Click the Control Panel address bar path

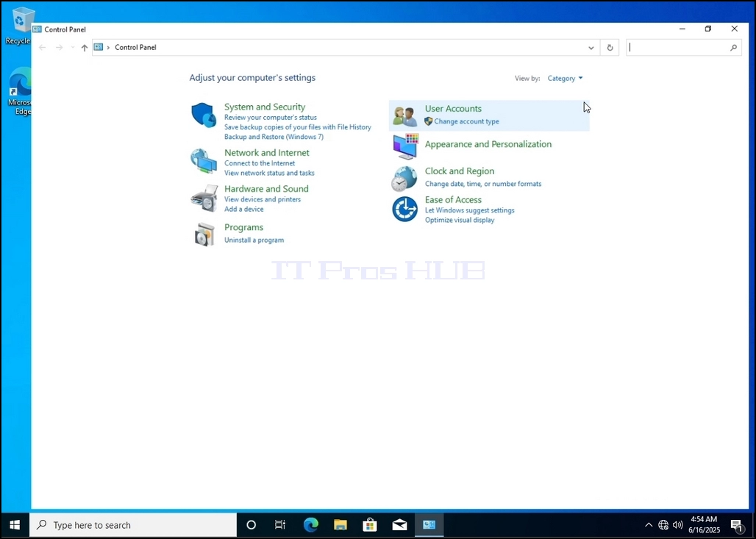135,47
